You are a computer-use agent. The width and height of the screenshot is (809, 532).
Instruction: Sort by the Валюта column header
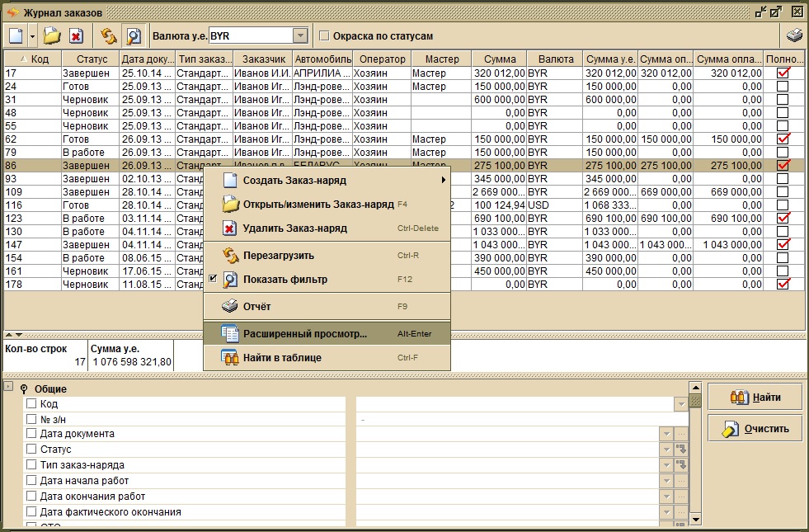pyautogui.click(x=555, y=59)
